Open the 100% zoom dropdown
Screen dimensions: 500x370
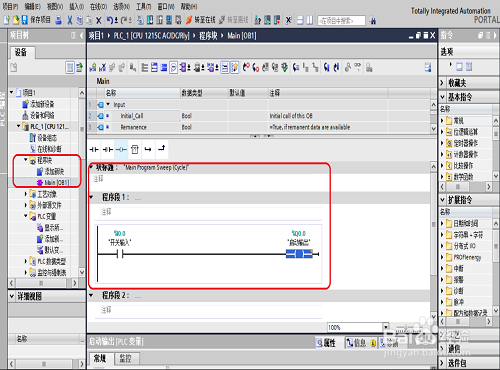[386, 327]
